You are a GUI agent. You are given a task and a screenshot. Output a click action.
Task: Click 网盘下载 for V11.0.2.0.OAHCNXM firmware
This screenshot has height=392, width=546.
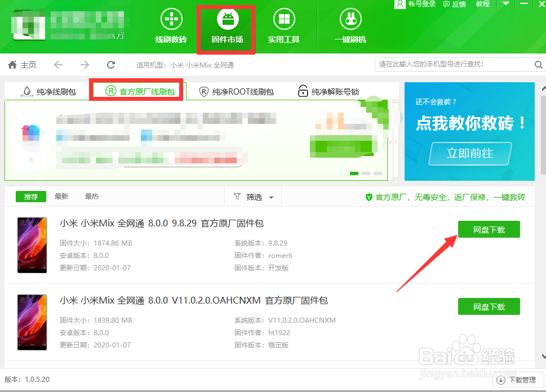coord(489,306)
